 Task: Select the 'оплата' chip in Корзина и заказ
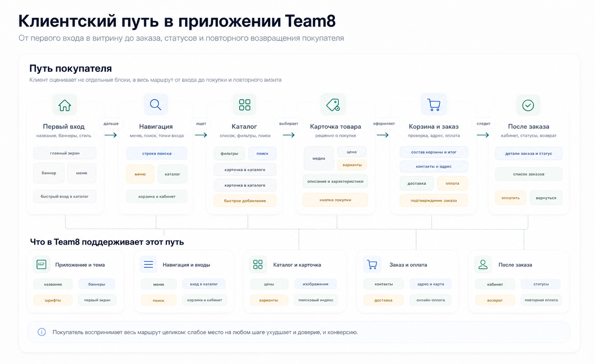tap(452, 183)
